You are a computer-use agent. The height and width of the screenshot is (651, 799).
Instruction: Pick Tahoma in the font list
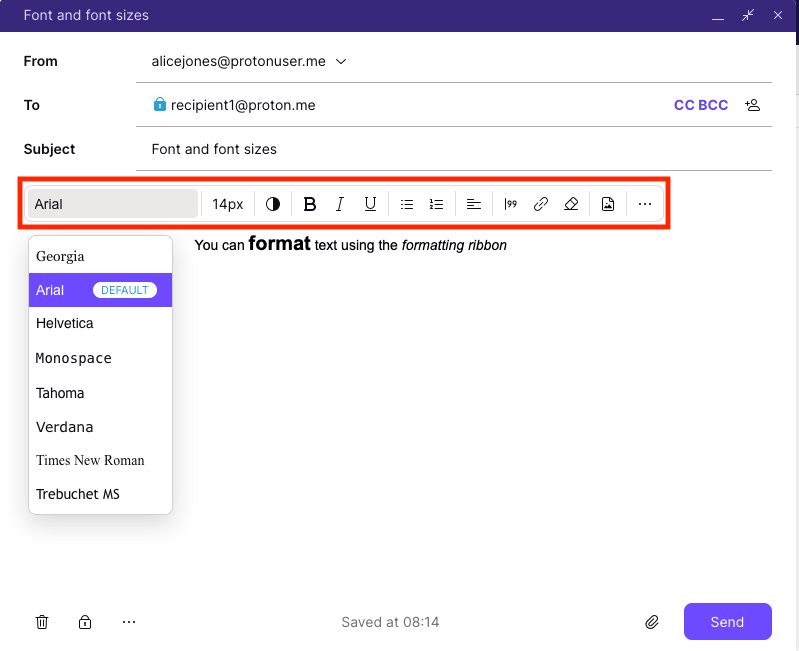[100, 393]
